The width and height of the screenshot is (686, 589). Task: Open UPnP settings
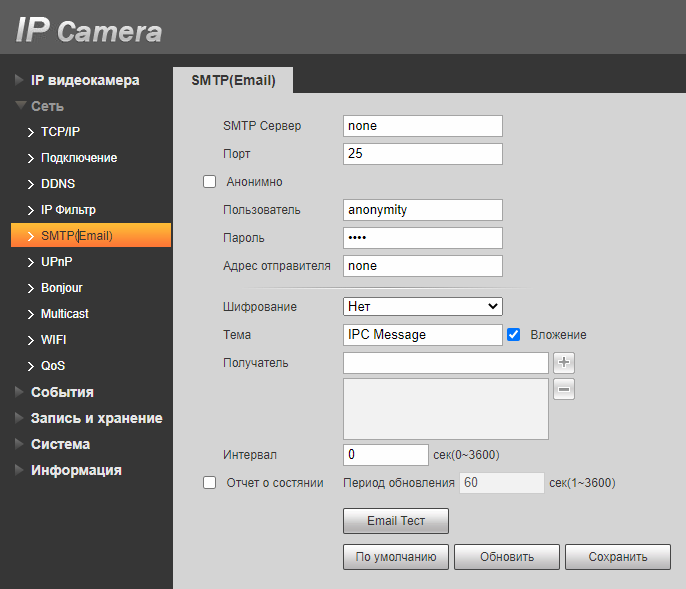coord(56,262)
